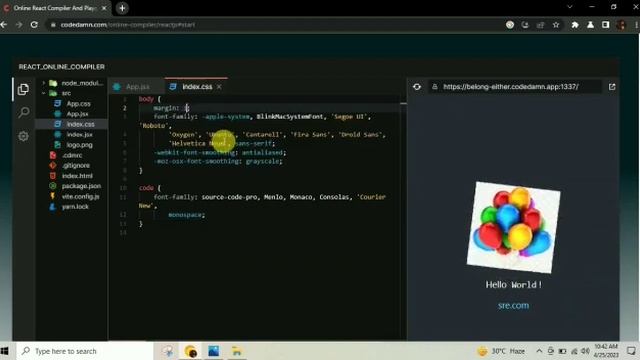
Task: Open the share icon in address bar
Action: [x=540, y=25]
